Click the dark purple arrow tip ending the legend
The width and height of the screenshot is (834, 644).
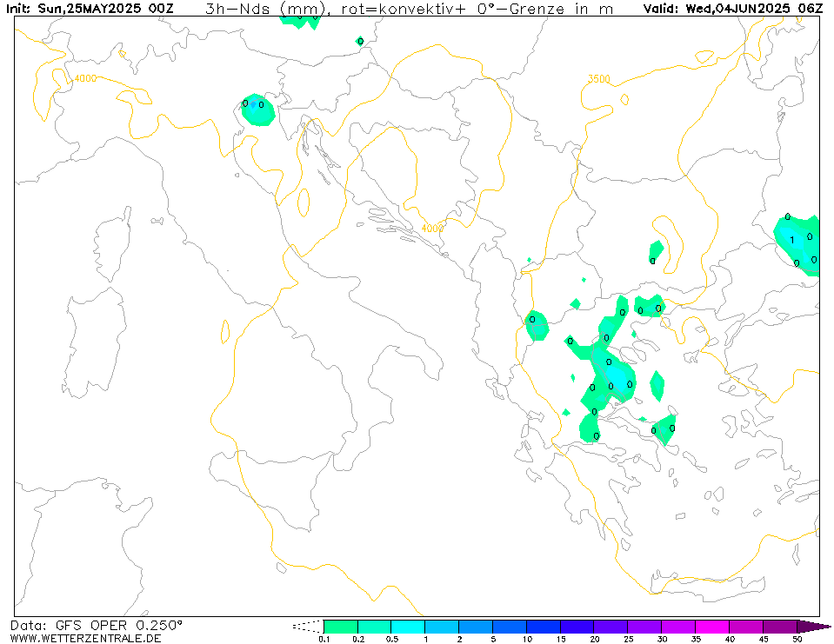pos(814,627)
